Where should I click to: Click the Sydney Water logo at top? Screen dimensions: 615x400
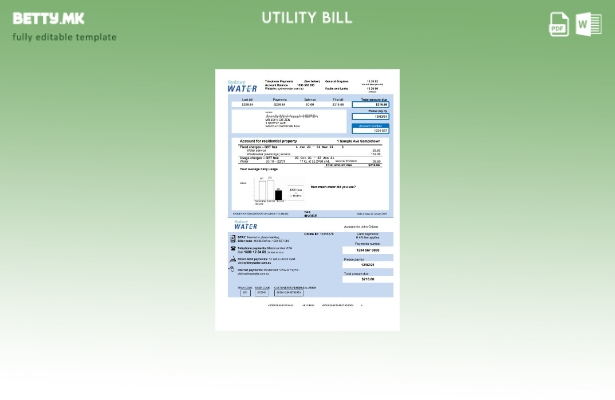tap(241, 86)
